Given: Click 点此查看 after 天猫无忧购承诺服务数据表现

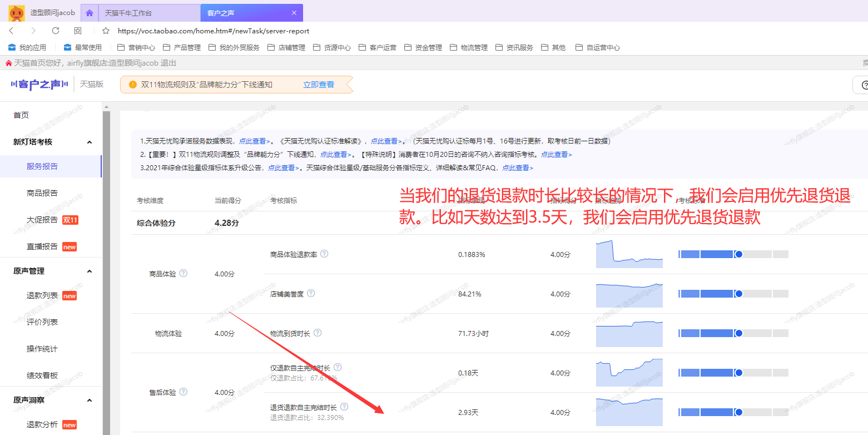Looking at the screenshot, I should coord(255,141).
